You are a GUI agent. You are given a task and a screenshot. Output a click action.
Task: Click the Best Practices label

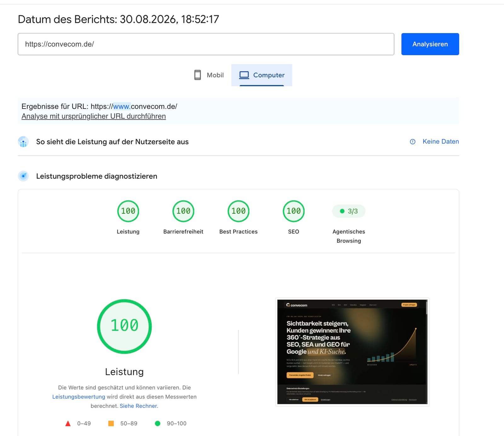pos(238,231)
